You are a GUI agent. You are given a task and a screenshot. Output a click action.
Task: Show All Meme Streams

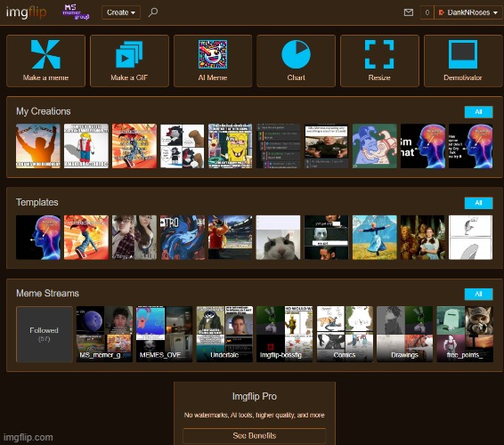pyautogui.click(x=478, y=294)
